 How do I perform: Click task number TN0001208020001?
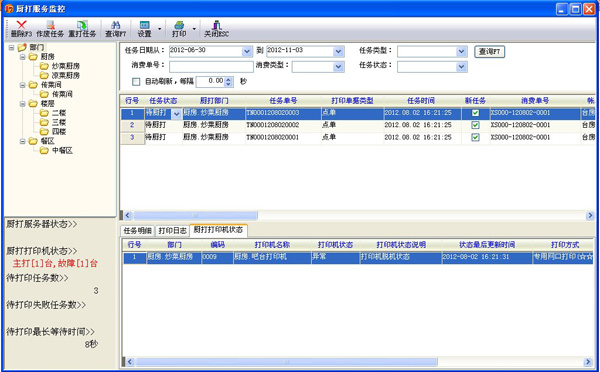pyautogui.click(x=272, y=137)
